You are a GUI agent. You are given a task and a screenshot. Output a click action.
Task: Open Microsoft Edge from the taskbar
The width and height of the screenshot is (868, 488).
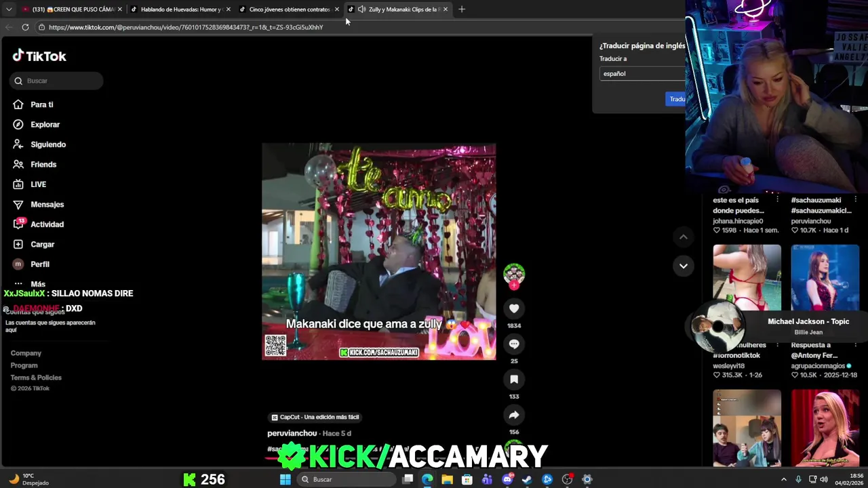coord(427,479)
